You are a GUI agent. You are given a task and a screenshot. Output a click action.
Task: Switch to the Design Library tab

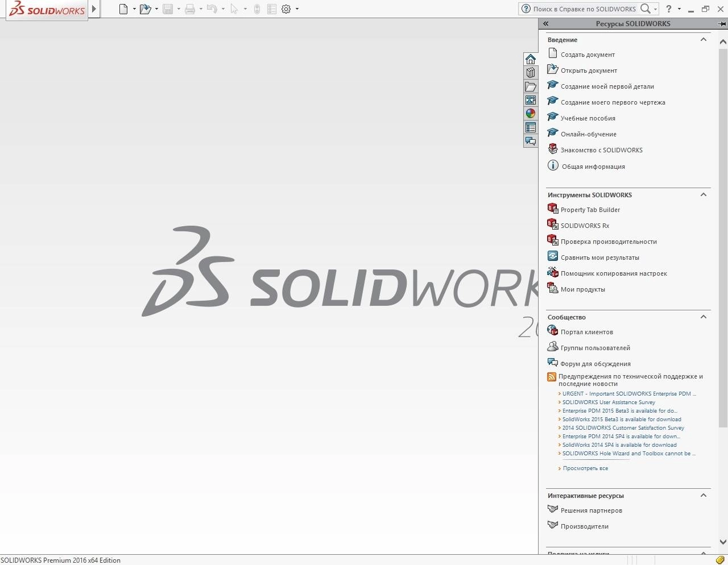(531, 73)
